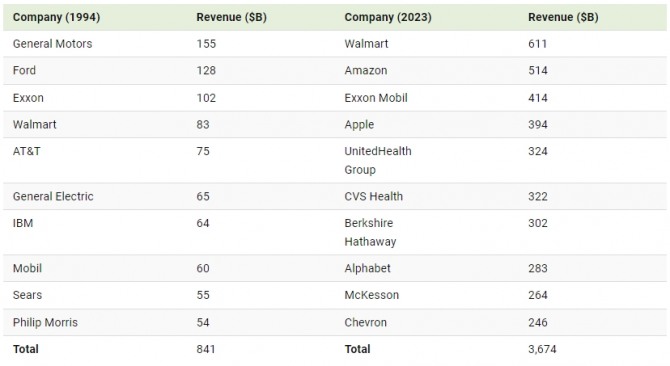This screenshot has width=670, height=366.
Task: Select the McKesson company cell
Action: click(x=372, y=295)
